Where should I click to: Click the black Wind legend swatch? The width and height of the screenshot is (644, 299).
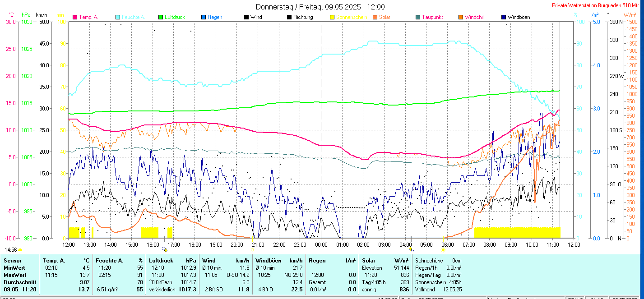[x=246, y=17]
